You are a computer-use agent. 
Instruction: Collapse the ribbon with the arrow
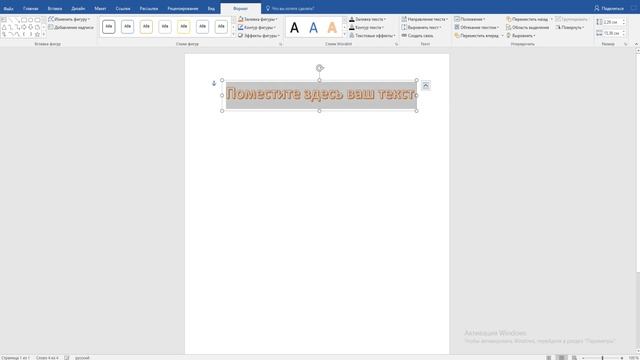point(636,44)
